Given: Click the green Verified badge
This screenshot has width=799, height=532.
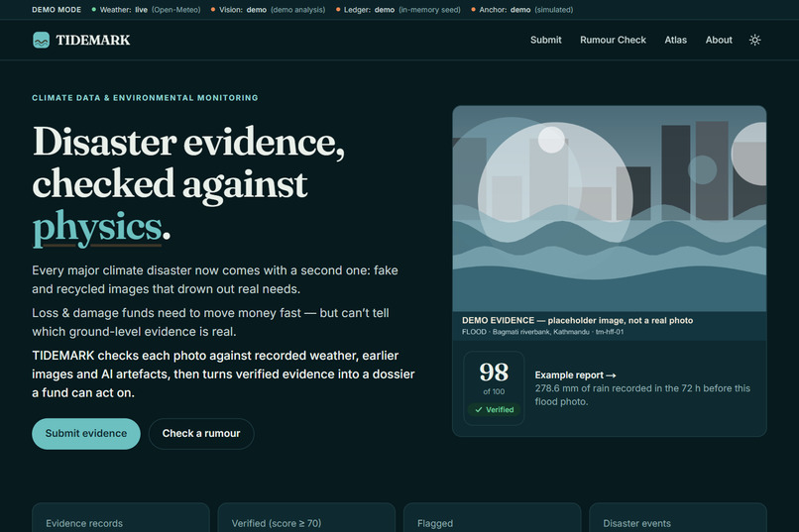Looking at the screenshot, I should point(494,410).
